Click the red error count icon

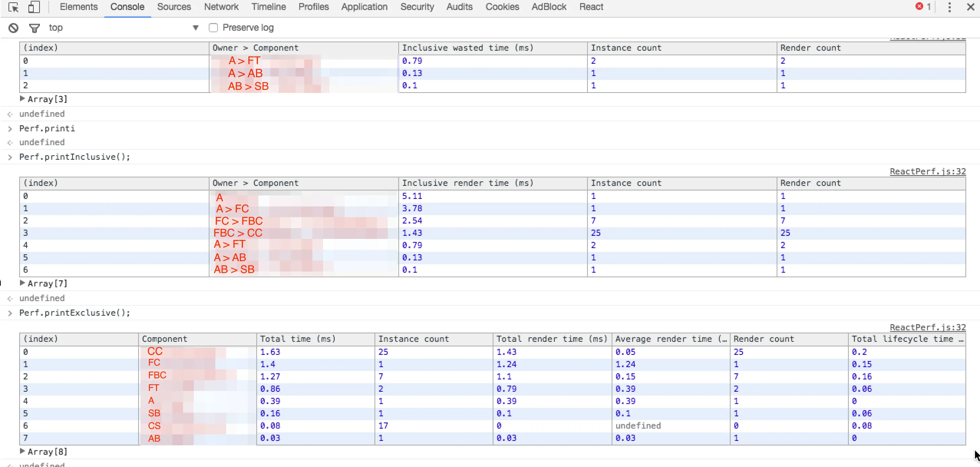click(919, 7)
